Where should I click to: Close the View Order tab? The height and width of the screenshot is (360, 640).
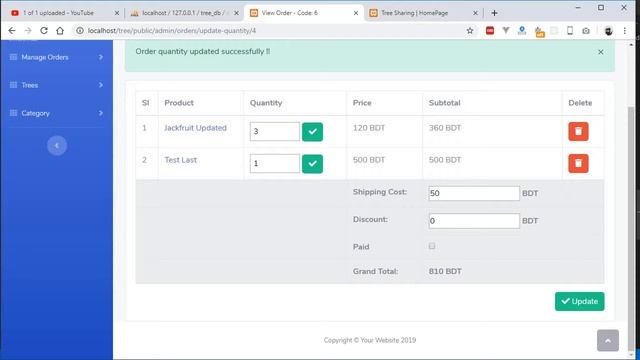[x=356, y=13]
